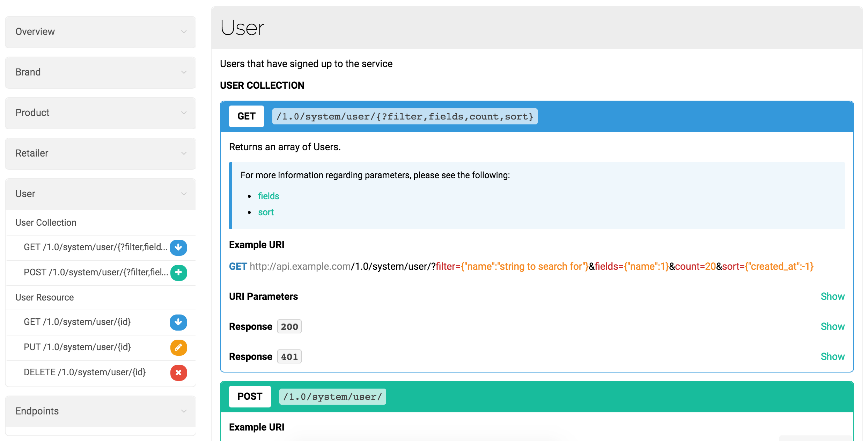Click green plus icon beside POST user
This screenshot has width=868, height=441.
point(178,273)
